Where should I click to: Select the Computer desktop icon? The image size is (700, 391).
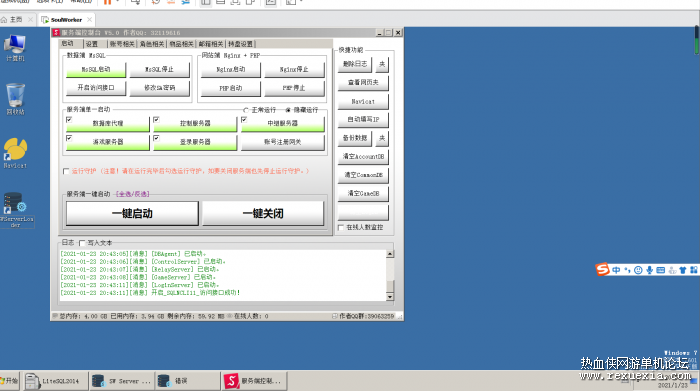point(15,47)
